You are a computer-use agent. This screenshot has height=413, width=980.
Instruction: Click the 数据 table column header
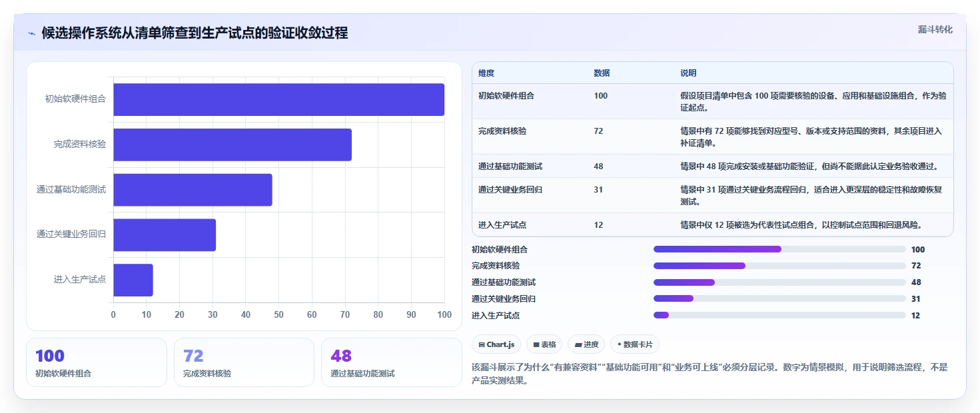coord(602,73)
